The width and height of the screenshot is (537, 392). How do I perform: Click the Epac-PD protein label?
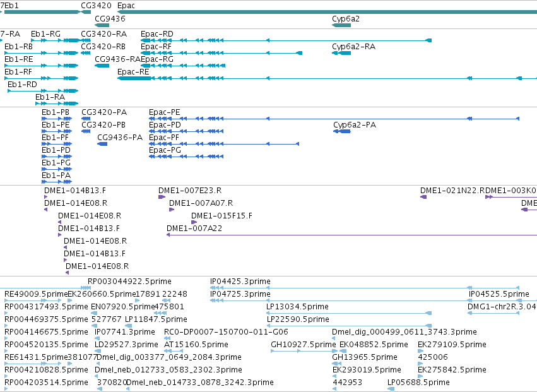tap(165, 125)
